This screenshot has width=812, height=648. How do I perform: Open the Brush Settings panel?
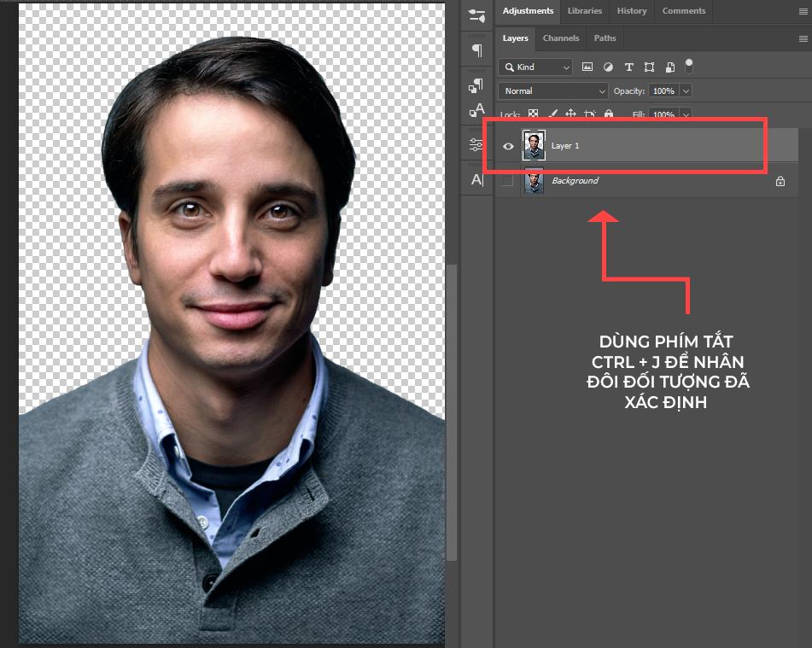476,17
